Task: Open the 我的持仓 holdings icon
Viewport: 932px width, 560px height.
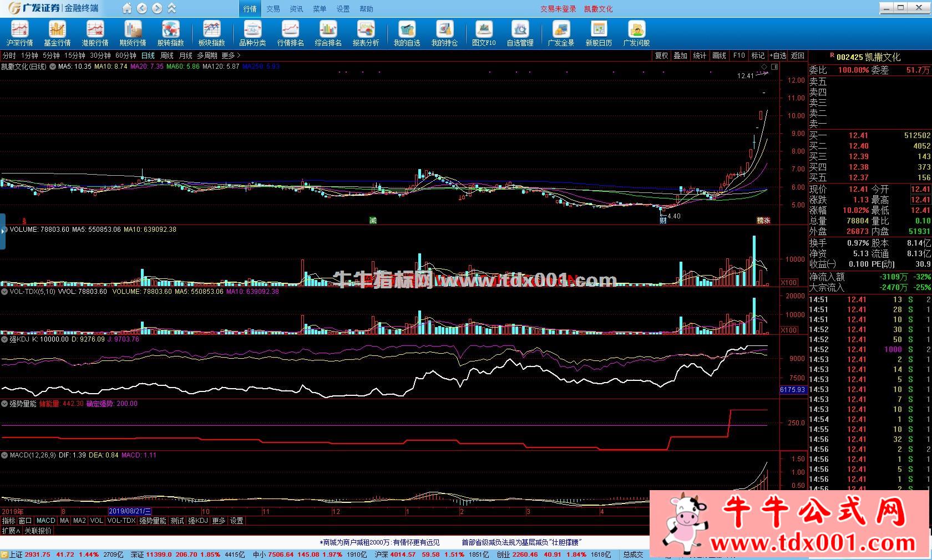Action: click(444, 33)
